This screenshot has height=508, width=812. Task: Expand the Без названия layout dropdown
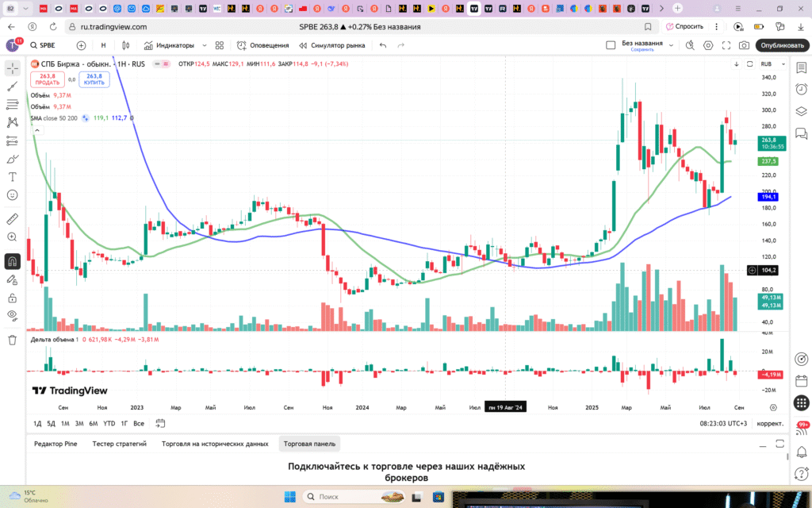(671, 45)
